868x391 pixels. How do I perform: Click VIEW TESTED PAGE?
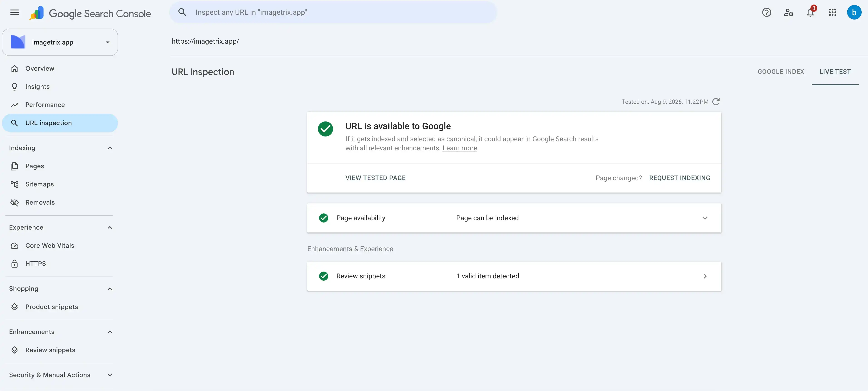pos(375,178)
